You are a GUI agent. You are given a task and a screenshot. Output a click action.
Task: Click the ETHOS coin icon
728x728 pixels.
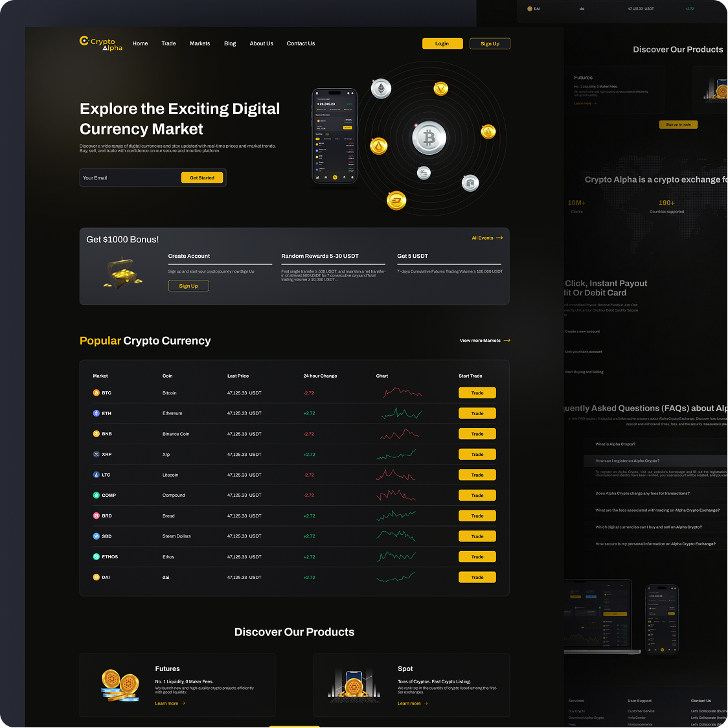(x=96, y=556)
